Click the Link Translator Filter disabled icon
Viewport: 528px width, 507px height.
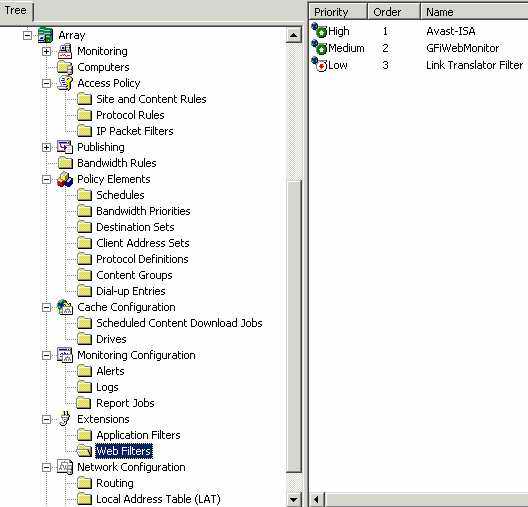click(319, 64)
